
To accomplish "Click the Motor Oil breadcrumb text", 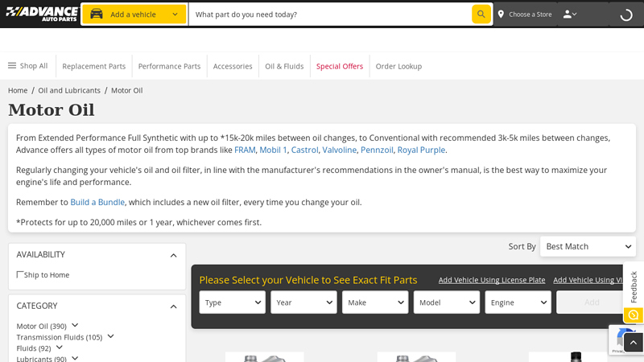I will [127, 90].
